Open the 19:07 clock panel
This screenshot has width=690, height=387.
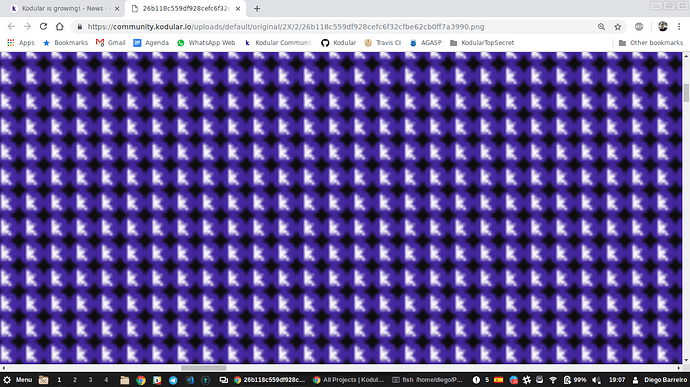pos(617,380)
